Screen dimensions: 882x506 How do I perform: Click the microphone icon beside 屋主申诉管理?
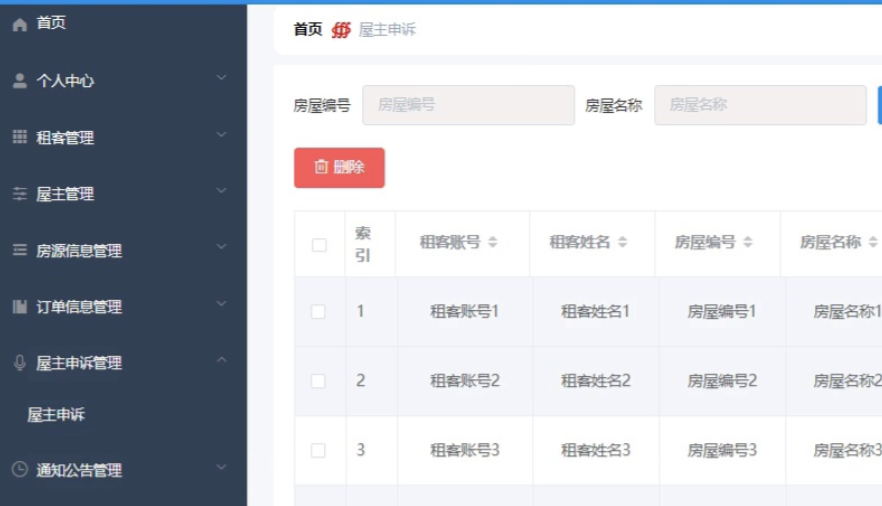click(20, 363)
